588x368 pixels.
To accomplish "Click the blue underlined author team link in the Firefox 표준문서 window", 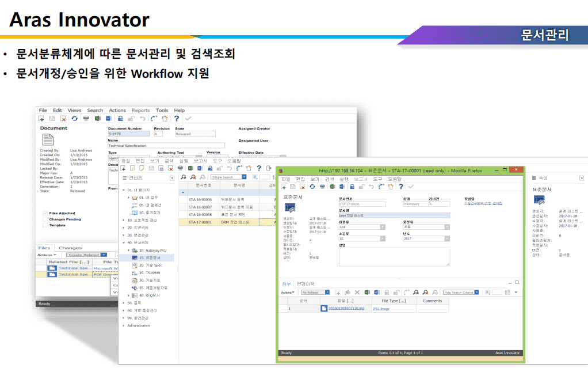I will [x=483, y=203].
